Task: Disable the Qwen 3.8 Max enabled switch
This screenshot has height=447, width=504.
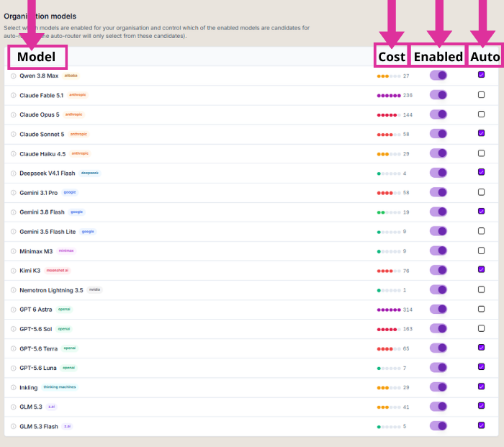Action: (438, 76)
